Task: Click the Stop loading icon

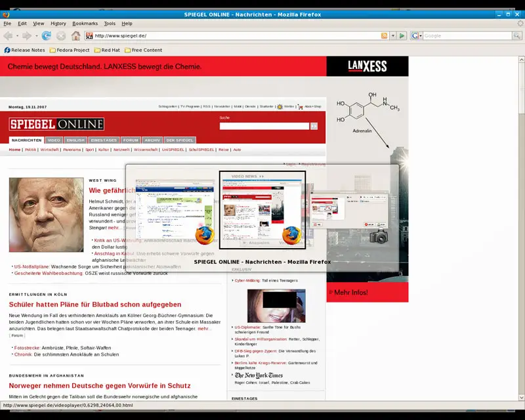Action: coord(61,35)
